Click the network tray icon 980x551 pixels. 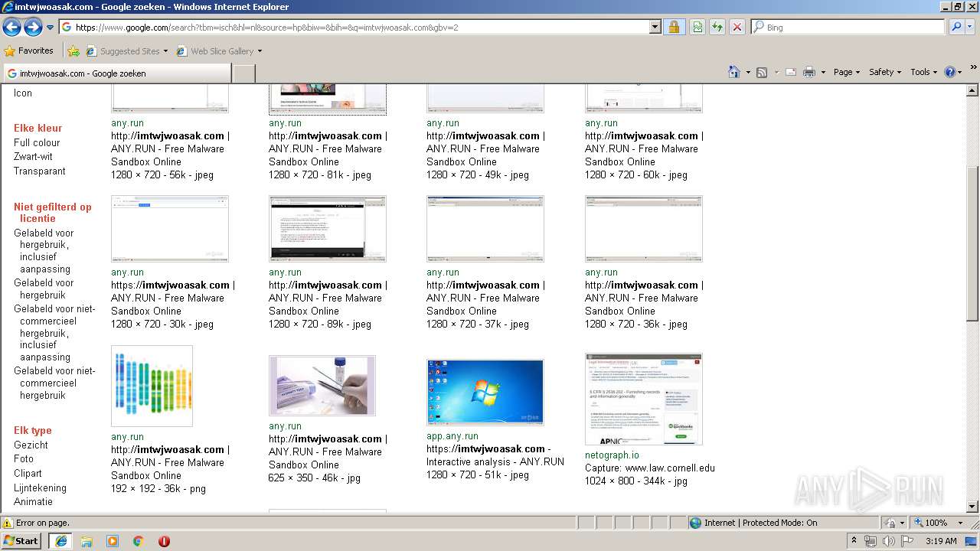[871, 541]
